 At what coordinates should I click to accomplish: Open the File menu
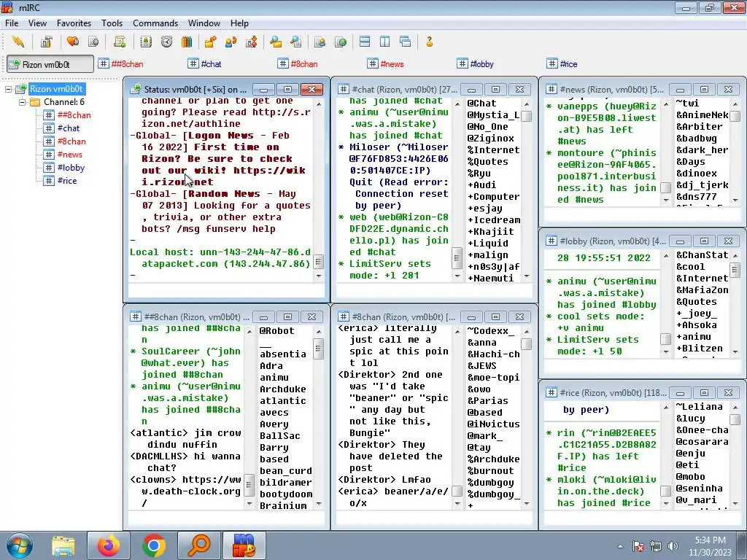12,23
